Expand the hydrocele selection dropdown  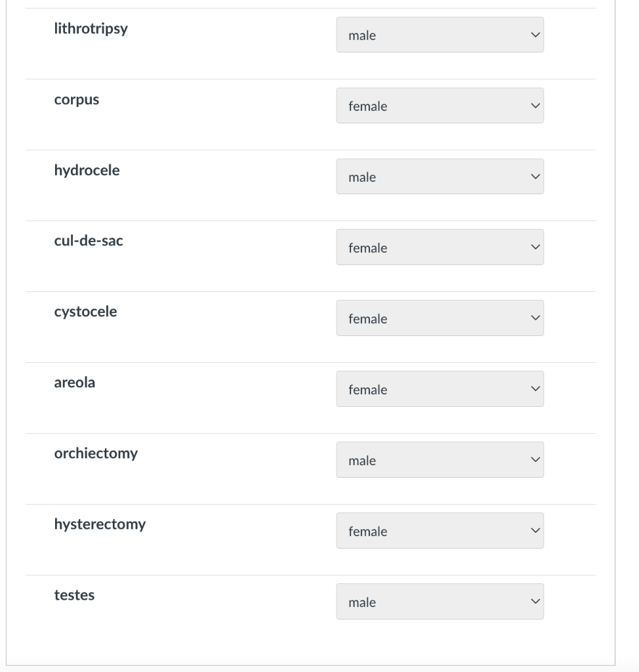(440, 177)
